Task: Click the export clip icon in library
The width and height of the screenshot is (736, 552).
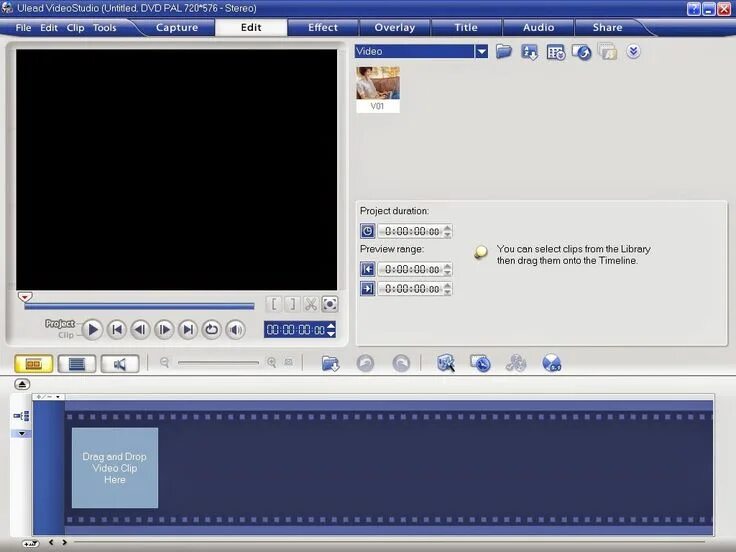Action: pos(582,52)
